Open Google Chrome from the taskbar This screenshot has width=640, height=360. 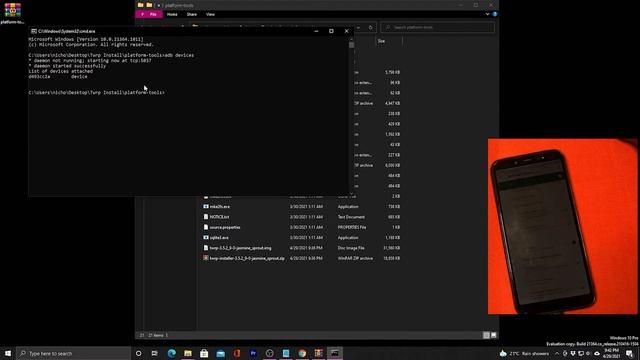point(302,353)
